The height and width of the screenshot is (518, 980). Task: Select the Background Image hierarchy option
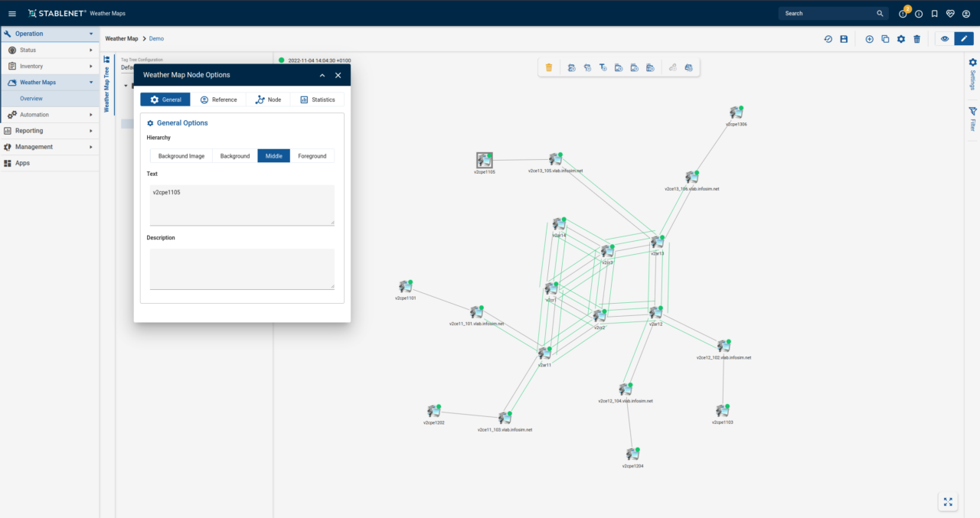coord(181,156)
